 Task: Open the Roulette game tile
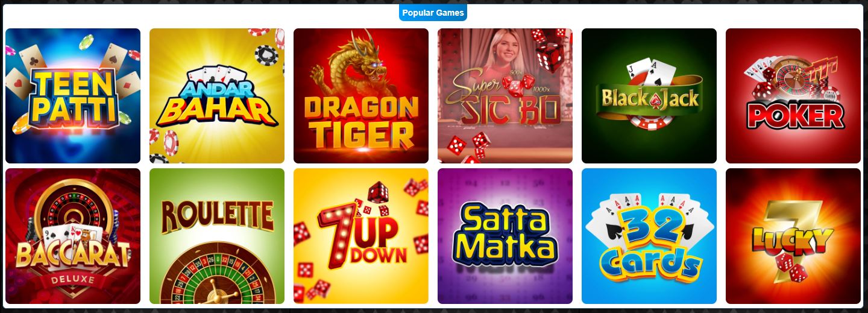click(217, 236)
